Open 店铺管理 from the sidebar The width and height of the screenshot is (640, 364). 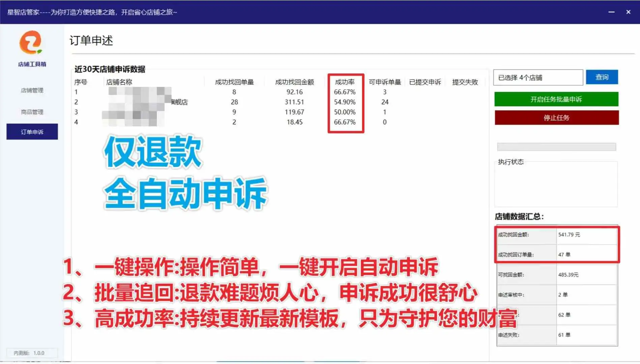click(32, 90)
